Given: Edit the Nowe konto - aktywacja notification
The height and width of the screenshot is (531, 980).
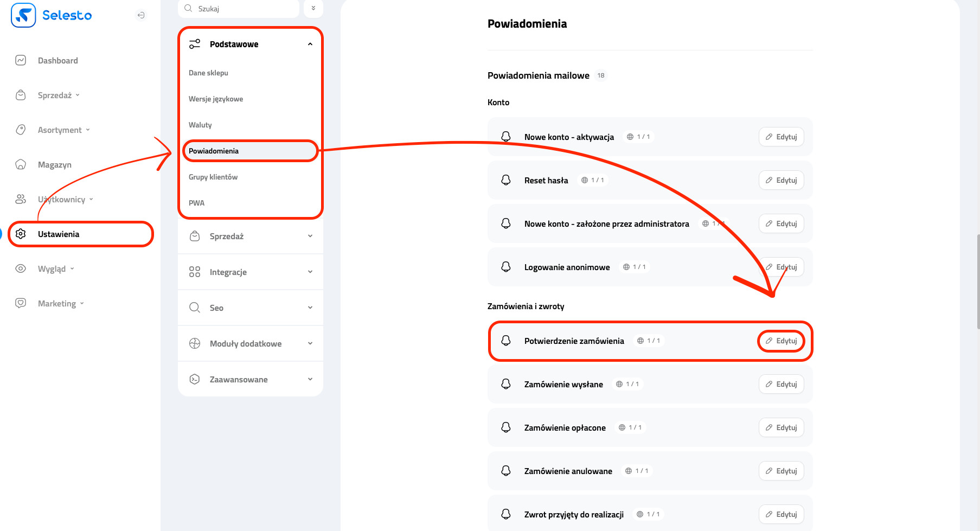Looking at the screenshot, I should (x=781, y=137).
